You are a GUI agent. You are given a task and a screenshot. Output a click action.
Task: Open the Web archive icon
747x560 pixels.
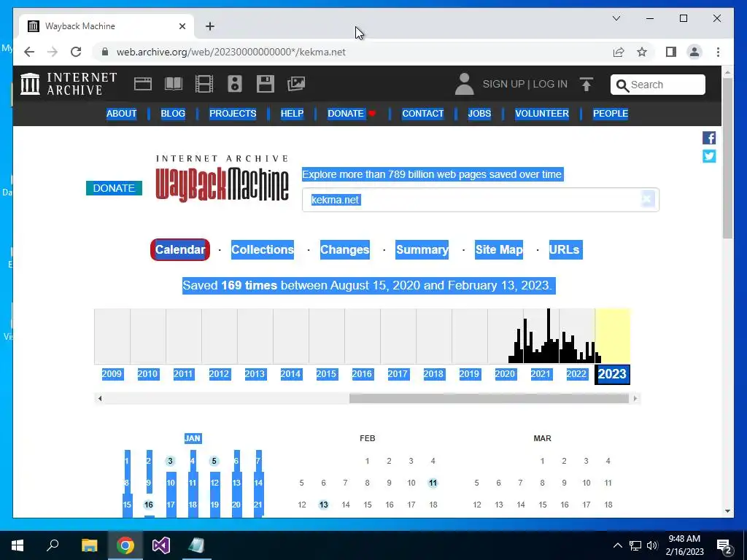point(142,84)
